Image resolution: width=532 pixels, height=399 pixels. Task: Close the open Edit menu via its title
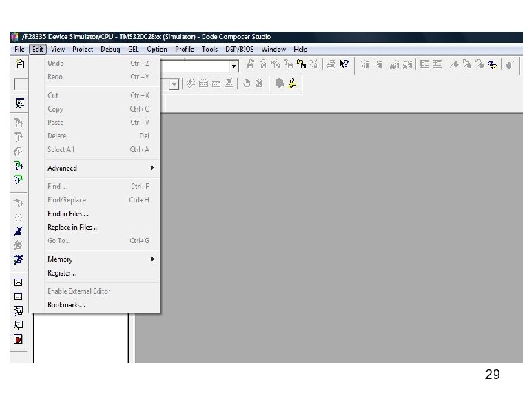[38, 50]
